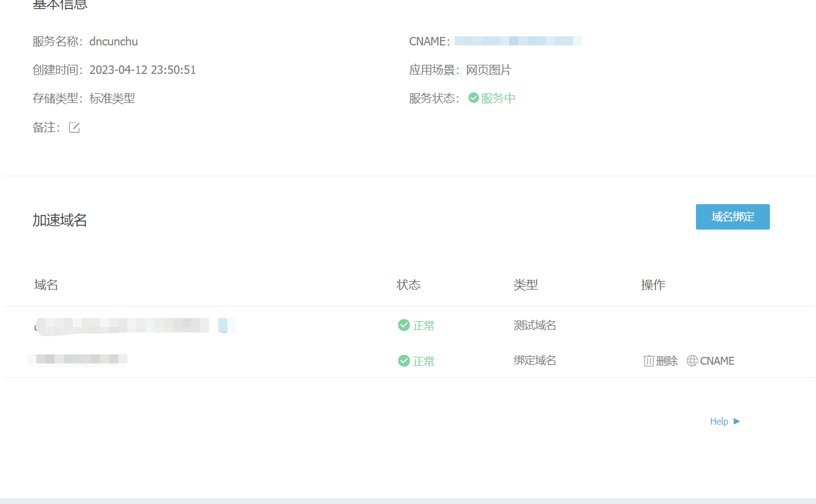Click the globe icon beside CNAME
Screen dimensions: 816x504
click(692, 361)
